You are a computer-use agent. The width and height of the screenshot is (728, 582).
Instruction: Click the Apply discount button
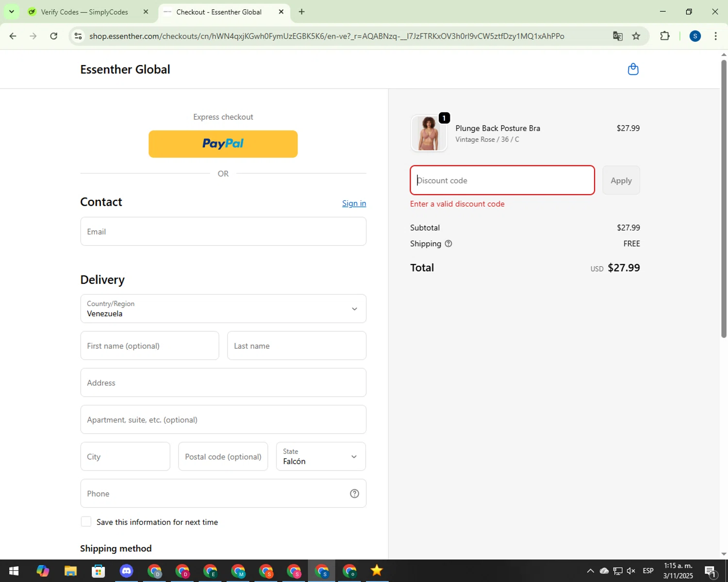[x=621, y=180]
